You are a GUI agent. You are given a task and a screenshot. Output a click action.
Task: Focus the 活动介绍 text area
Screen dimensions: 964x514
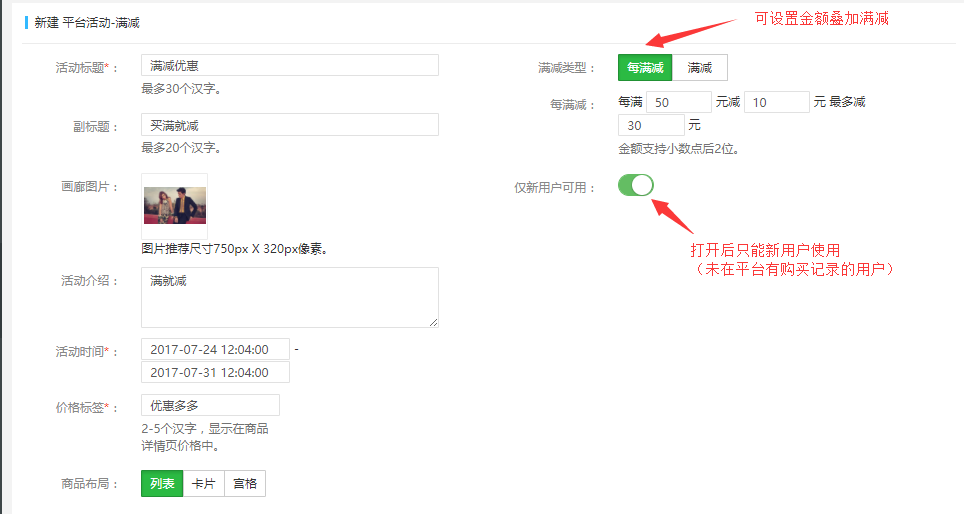(x=289, y=297)
